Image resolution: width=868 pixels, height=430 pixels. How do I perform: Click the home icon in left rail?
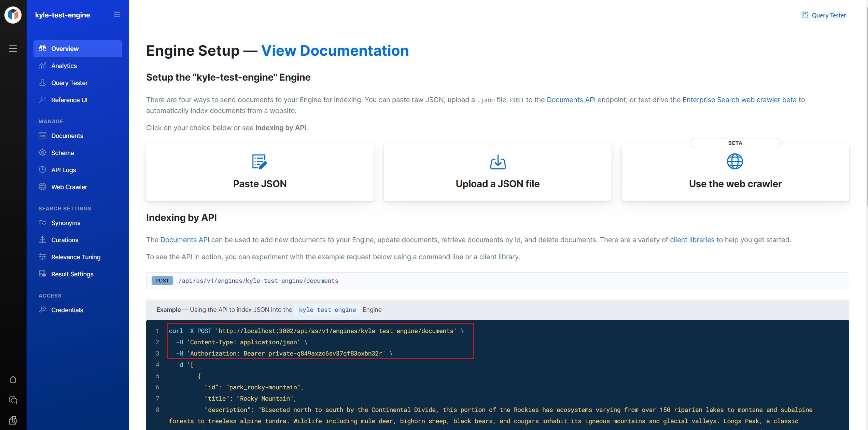(13, 379)
